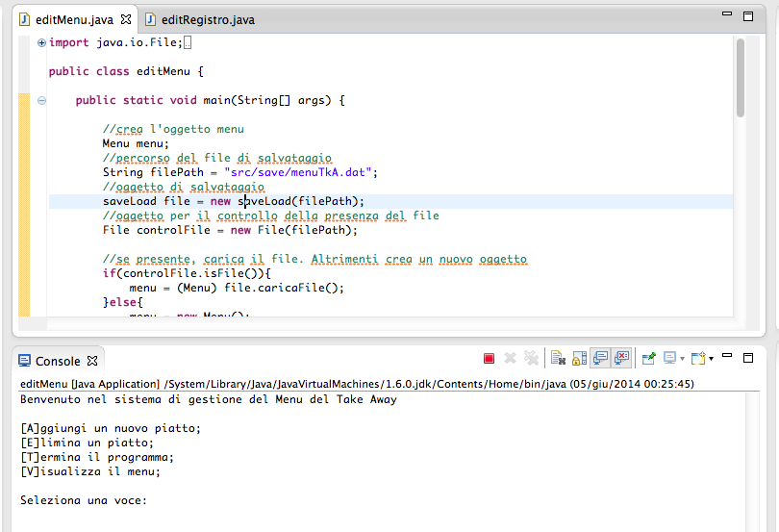779x532 pixels.
Task: Toggle Scroll Lock in the Console toolbar
Action: tap(579, 358)
